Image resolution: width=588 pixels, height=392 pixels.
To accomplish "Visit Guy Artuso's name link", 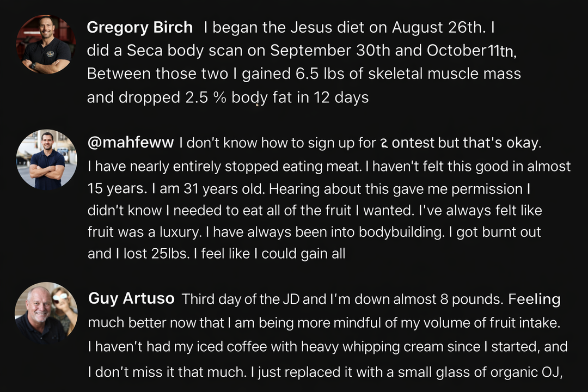I will click(x=131, y=298).
